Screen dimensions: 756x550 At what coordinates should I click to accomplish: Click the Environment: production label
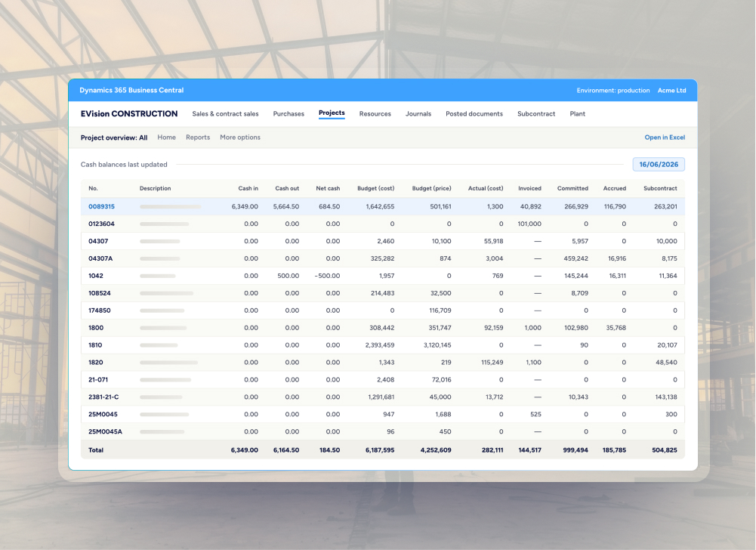[613, 91]
